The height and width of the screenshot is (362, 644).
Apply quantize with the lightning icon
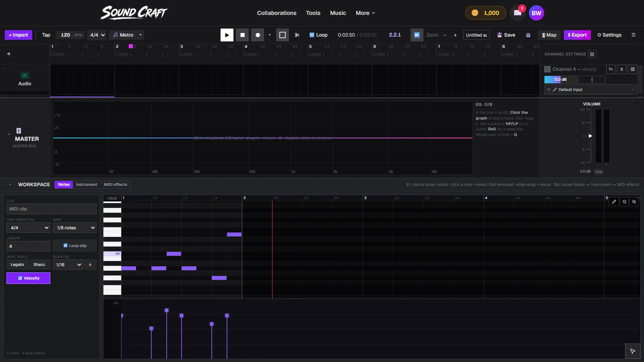90,265
